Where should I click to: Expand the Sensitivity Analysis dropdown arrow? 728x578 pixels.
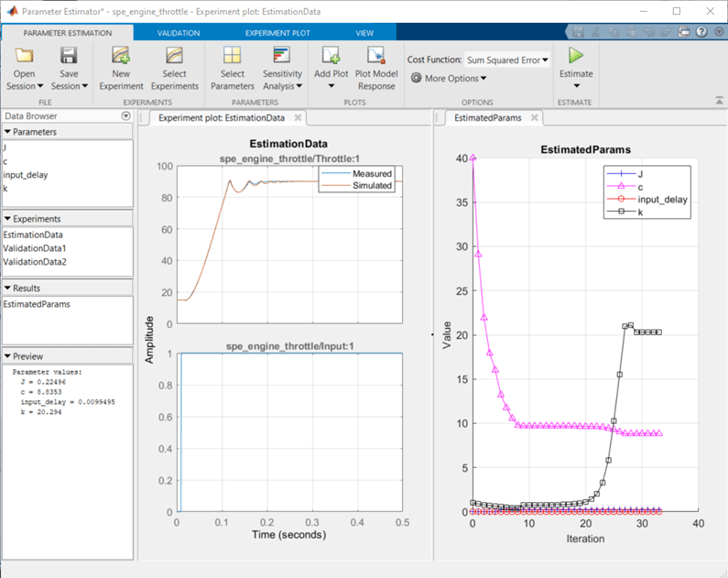(299, 86)
